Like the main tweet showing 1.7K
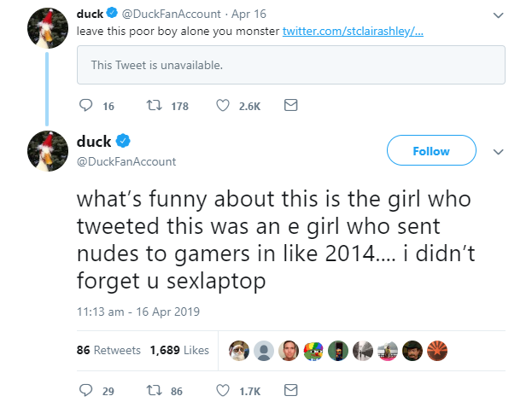Screen dimensions: 532x402 click(223, 390)
